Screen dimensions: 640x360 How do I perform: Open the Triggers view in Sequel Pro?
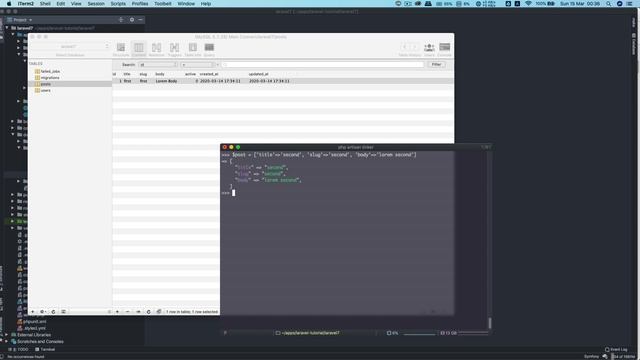click(174, 49)
